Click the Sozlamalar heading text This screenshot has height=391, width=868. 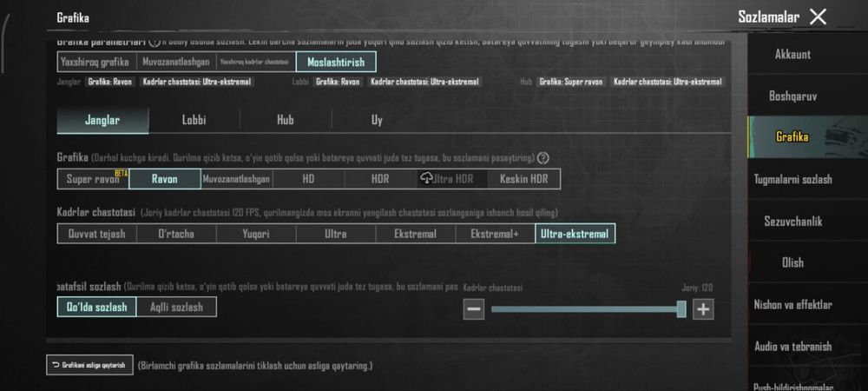pos(768,17)
